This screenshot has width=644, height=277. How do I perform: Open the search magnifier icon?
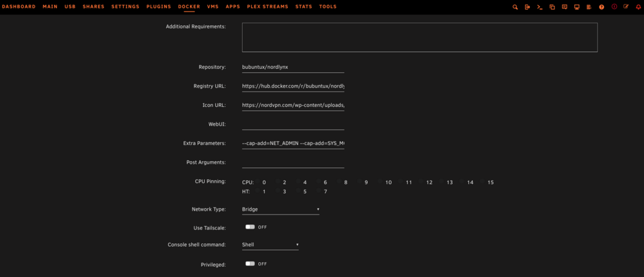pos(515,7)
